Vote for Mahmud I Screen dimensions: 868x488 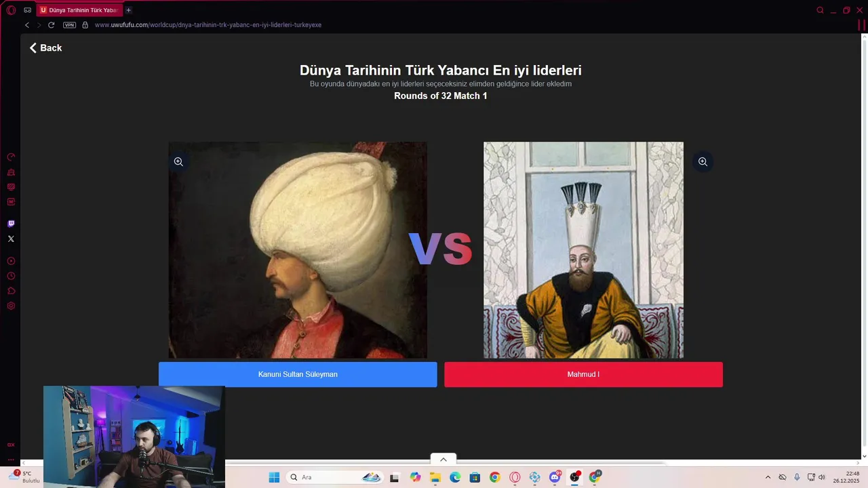coord(583,374)
